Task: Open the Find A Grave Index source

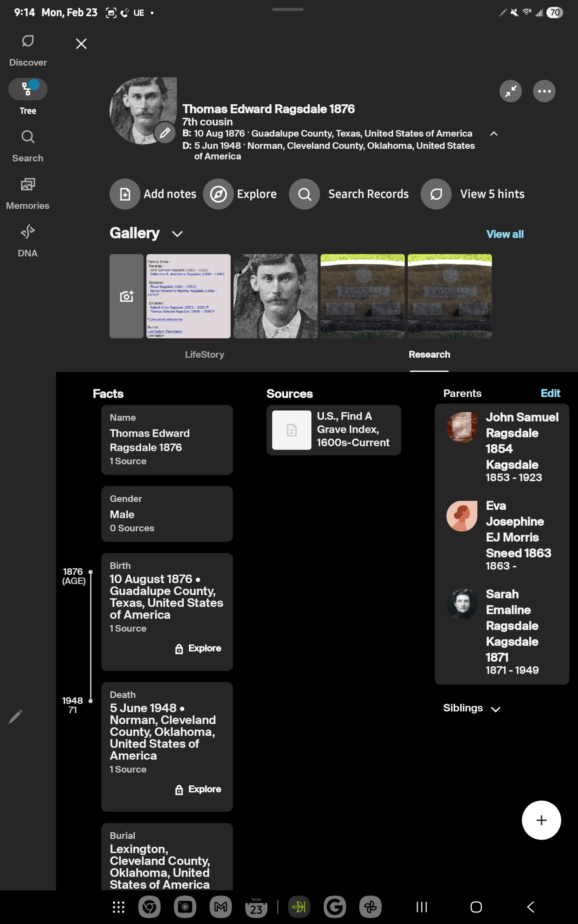Action: pos(333,430)
